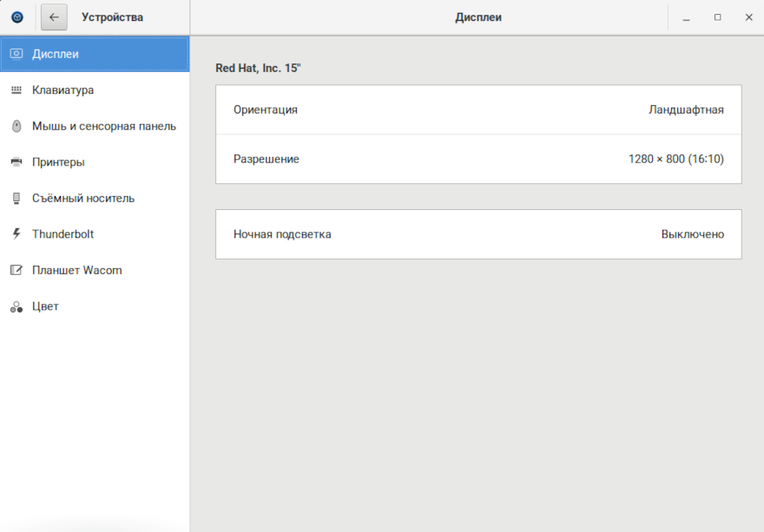Click the keyboard icon in sidebar

tap(16, 90)
